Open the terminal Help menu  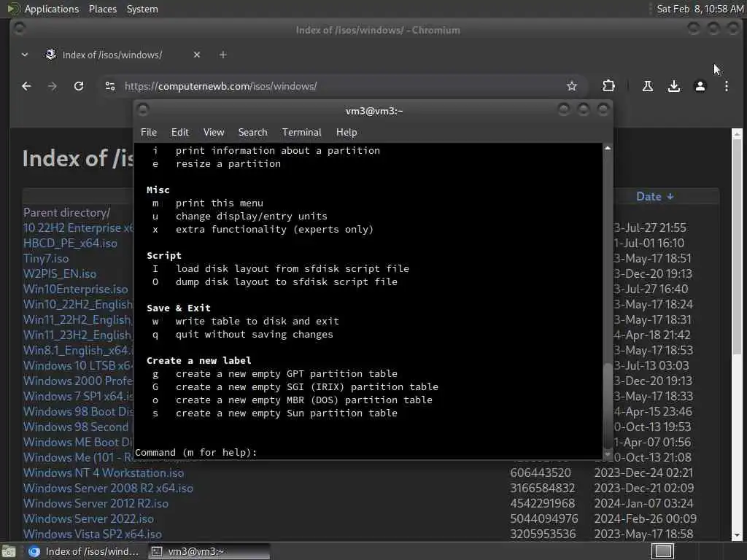pyautogui.click(x=347, y=133)
